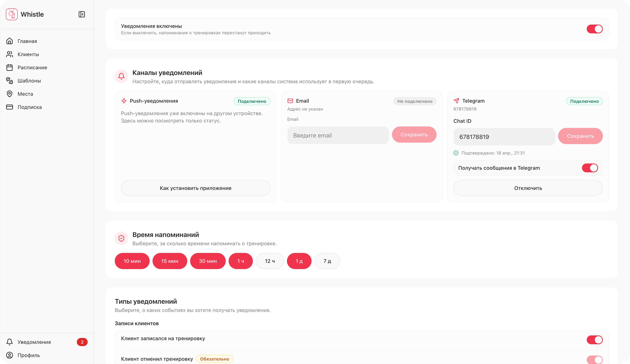Viewport: 630px width, 364px height.
Task: Click the lightning icon of Push-уведомления
Action: point(124,101)
